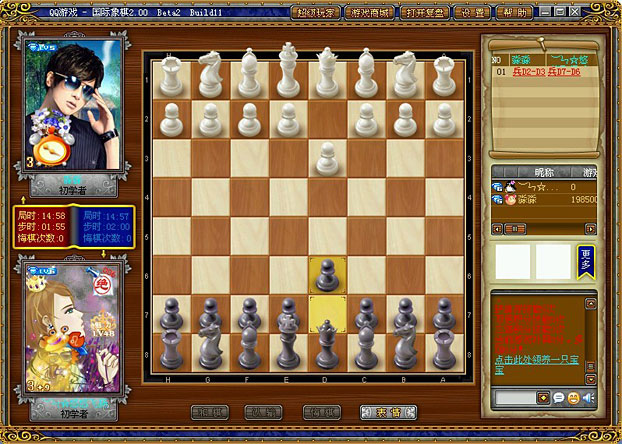Screen dimensions: 622x444
Task: Select the white knight on G1
Action: point(210,75)
